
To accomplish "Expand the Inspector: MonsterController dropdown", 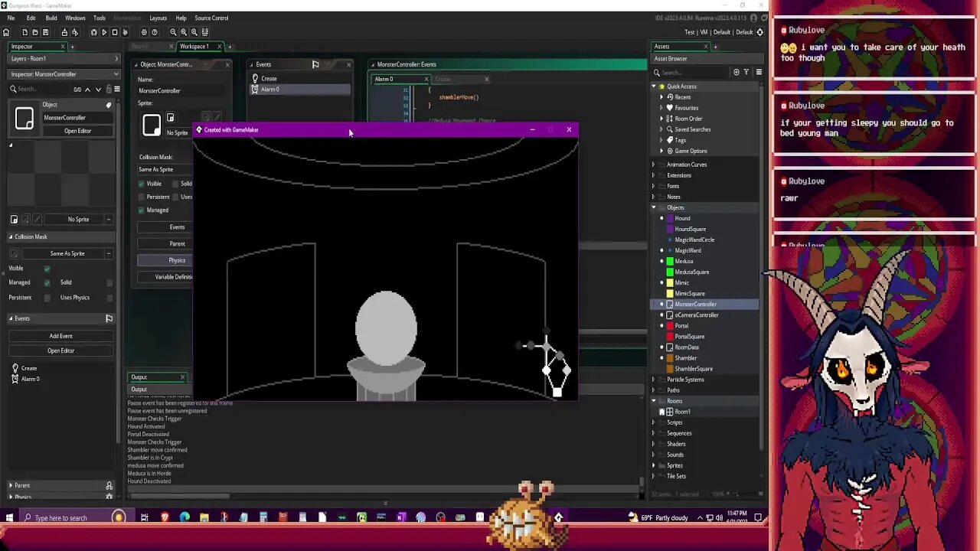I will pyautogui.click(x=116, y=74).
